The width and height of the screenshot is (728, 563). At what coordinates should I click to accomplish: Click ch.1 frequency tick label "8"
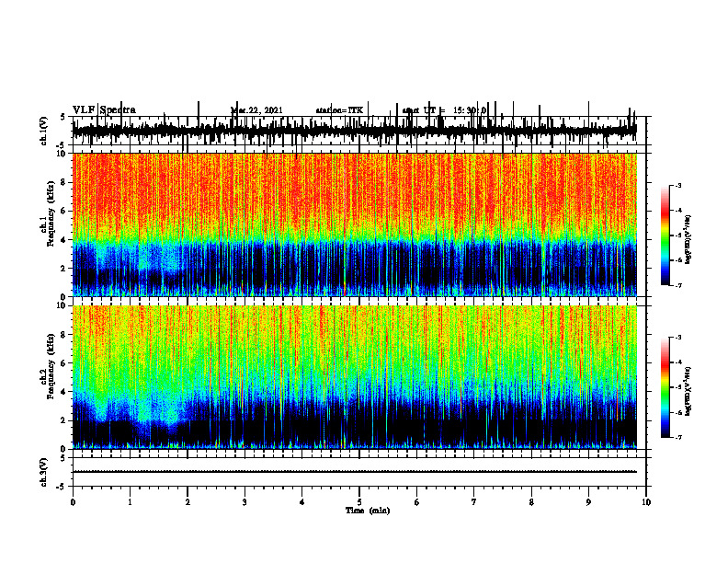(64, 182)
